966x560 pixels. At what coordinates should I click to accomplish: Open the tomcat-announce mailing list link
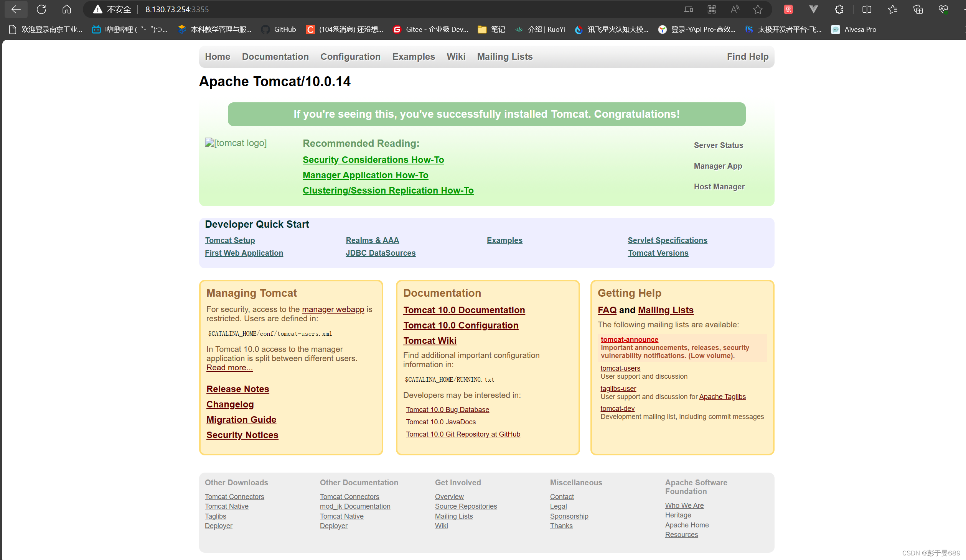(x=629, y=340)
